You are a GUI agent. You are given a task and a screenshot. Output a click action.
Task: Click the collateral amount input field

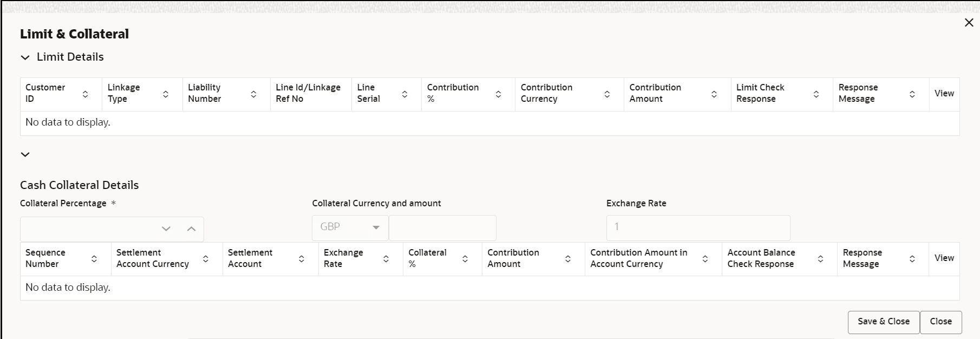[442, 227]
